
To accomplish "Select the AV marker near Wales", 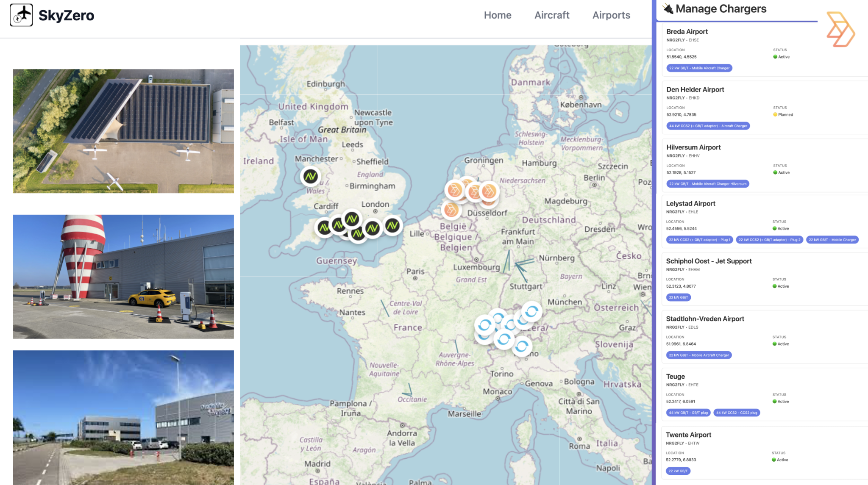I will point(311,177).
